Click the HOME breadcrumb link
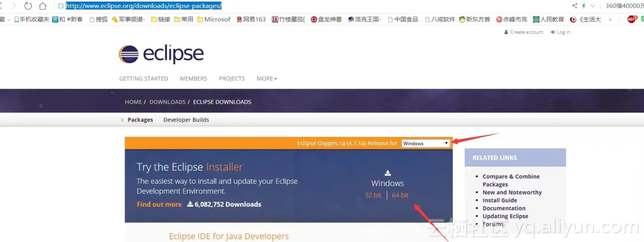Screen dimensions: 644x242 coord(133,102)
